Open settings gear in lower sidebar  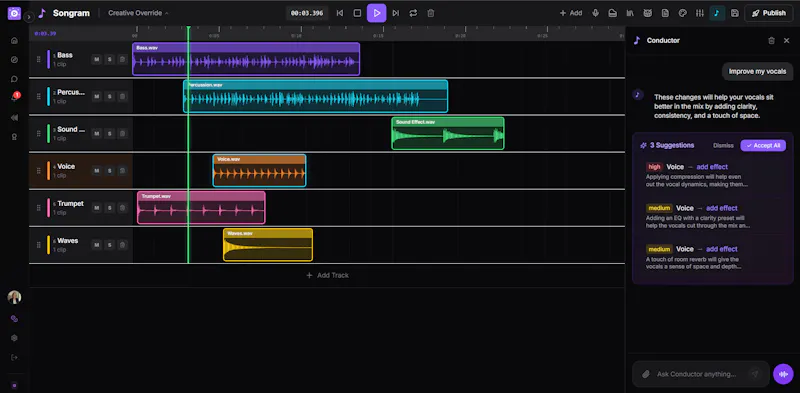pos(14,338)
